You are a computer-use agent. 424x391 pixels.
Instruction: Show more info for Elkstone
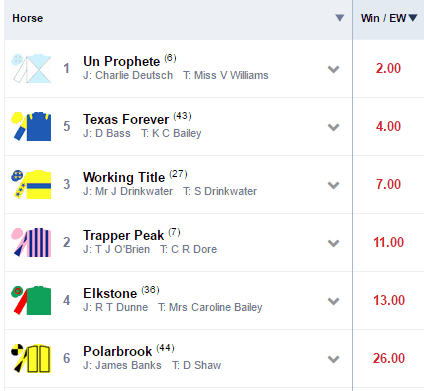click(333, 301)
